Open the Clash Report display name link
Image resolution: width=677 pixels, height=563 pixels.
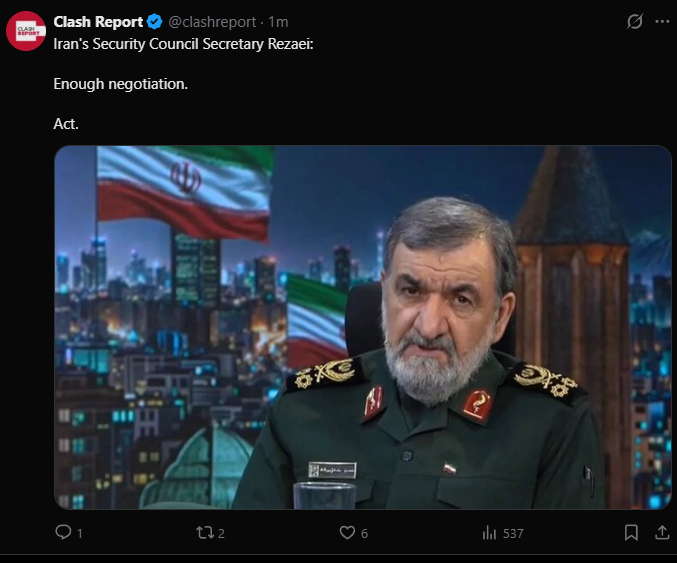coord(98,22)
